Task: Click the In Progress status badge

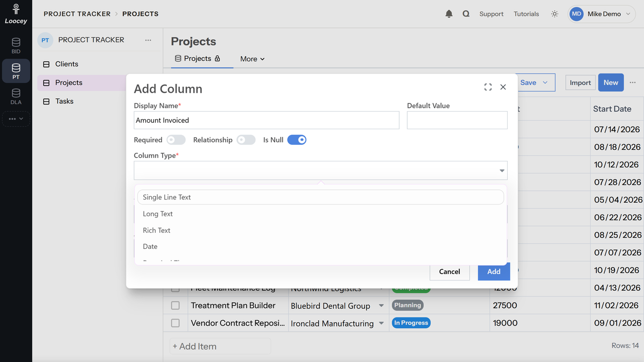Action: 411,323
